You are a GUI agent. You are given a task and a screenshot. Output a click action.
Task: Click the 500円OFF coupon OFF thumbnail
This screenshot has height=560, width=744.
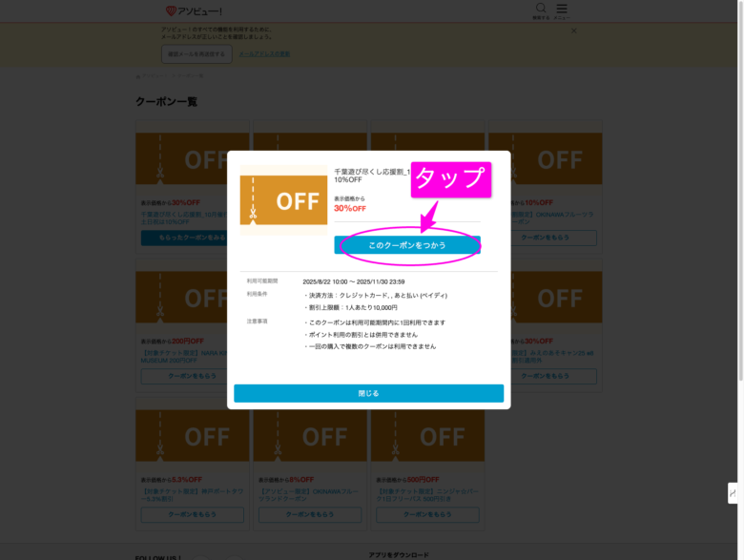427,436
